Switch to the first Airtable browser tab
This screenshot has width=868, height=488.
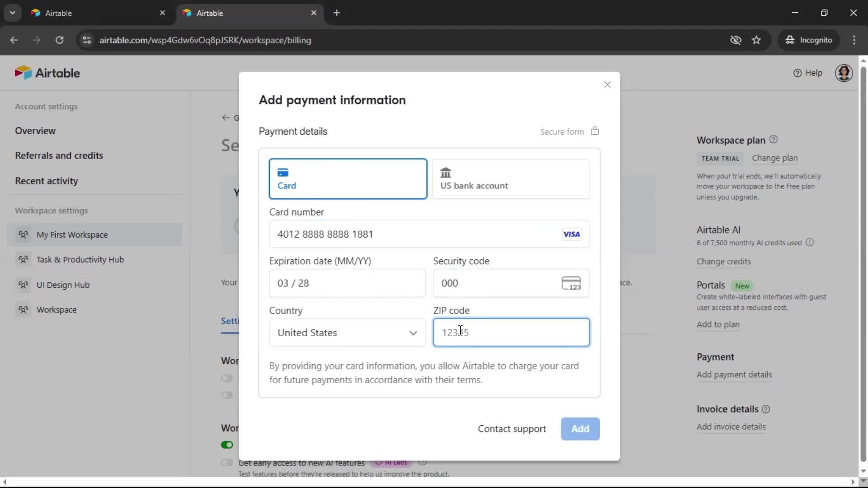(97, 13)
